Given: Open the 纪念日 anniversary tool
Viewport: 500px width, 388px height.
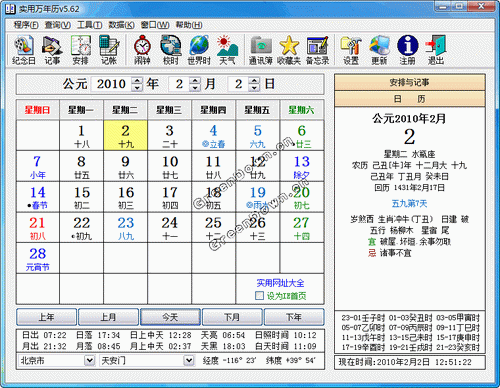Looking at the screenshot, I should [x=24, y=50].
